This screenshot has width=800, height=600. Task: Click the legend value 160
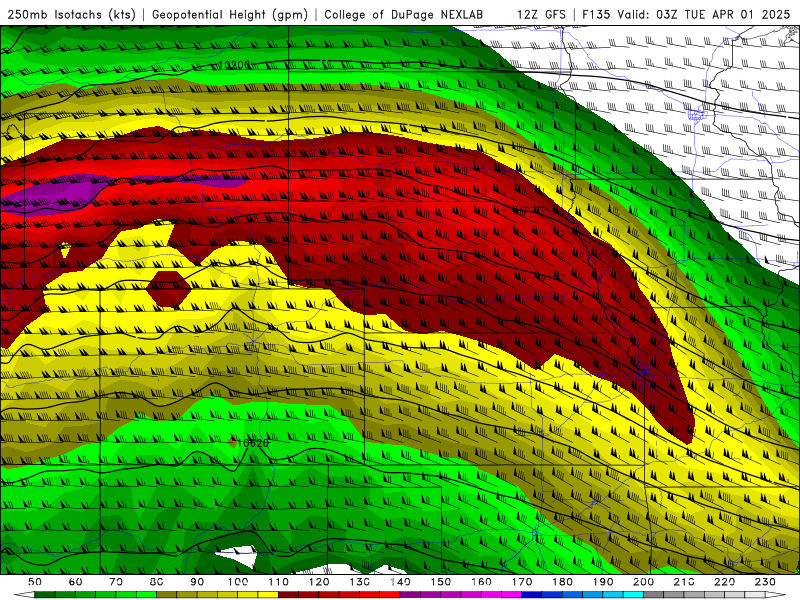pos(481,582)
